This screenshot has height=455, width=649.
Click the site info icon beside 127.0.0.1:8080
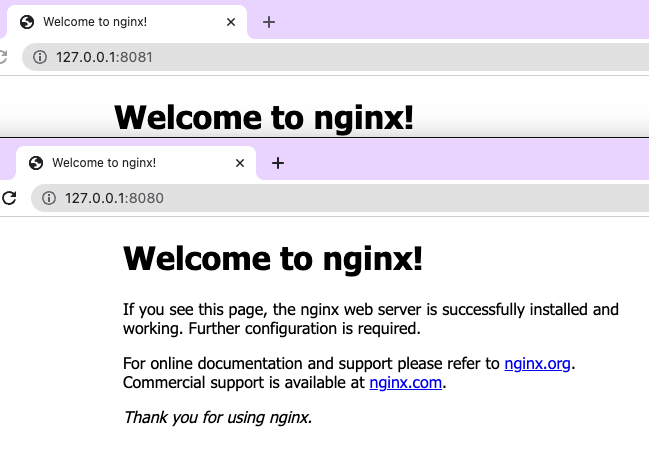49,198
